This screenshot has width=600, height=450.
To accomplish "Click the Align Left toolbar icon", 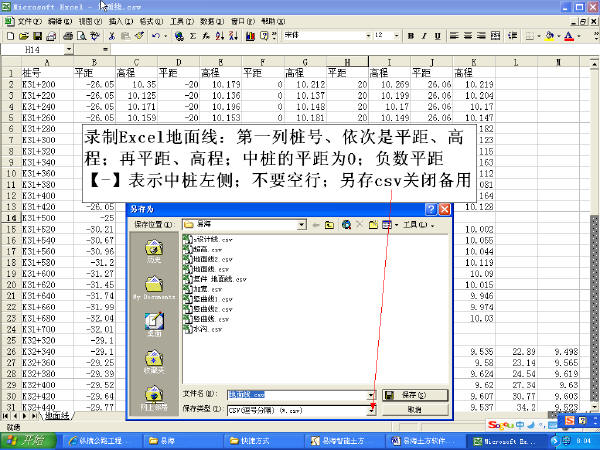I will (454, 36).
